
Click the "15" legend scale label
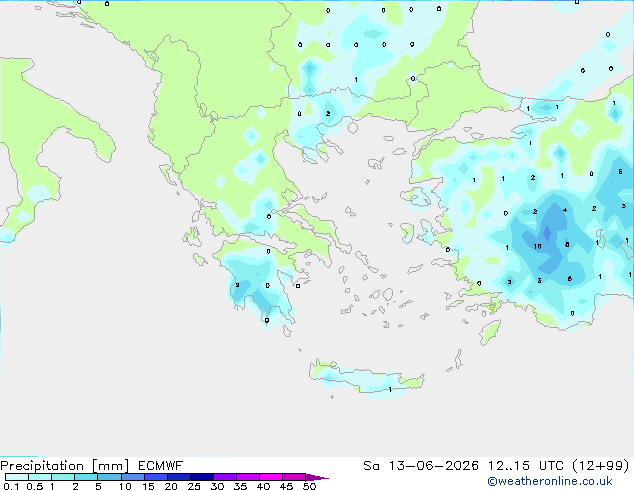point(148,486)
